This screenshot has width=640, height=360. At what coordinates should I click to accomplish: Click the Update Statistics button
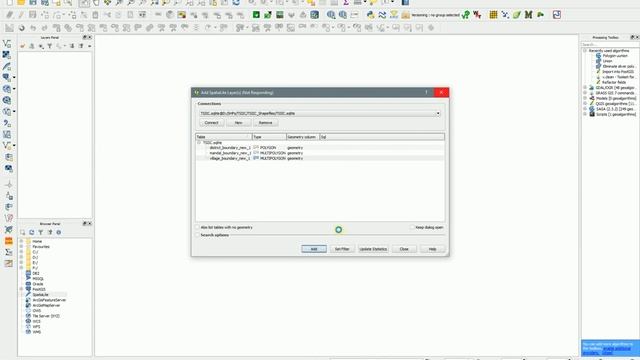[x=373, y=249]
